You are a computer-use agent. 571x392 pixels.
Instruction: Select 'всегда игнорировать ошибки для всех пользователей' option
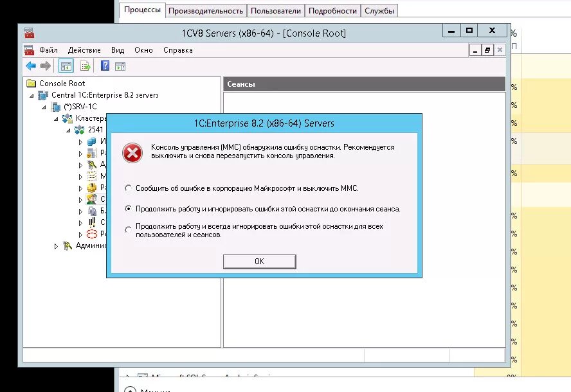click(128, 230)
